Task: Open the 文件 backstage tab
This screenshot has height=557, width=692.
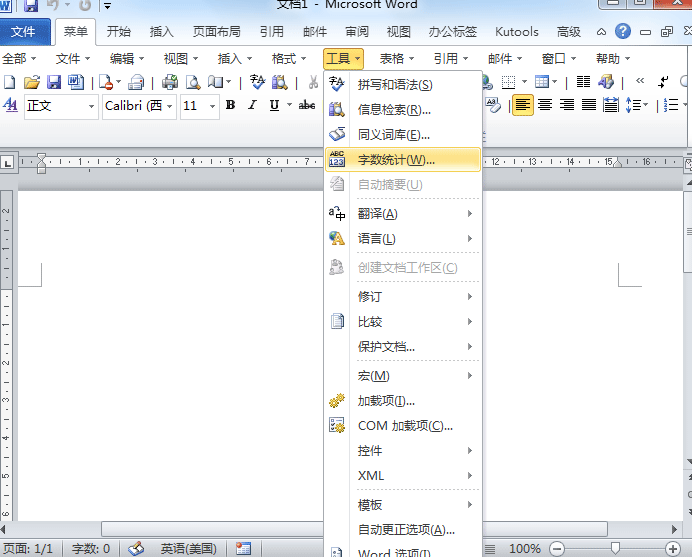Action: (24, 31)
